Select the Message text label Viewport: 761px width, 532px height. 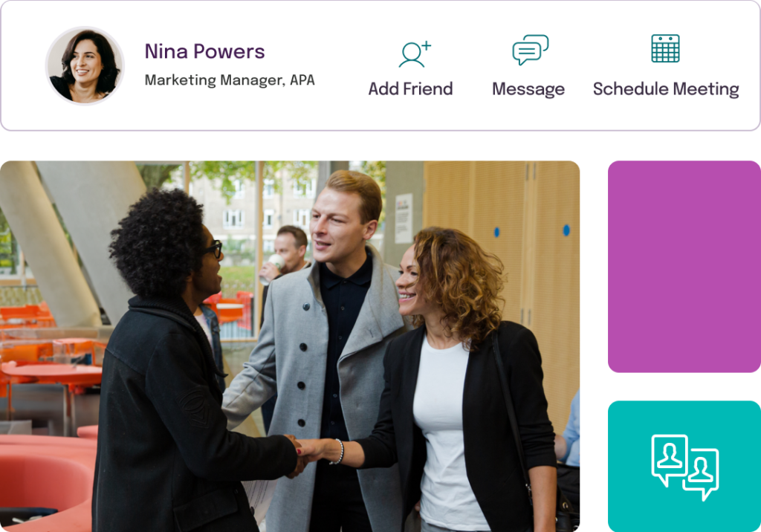tap(528, 89)
